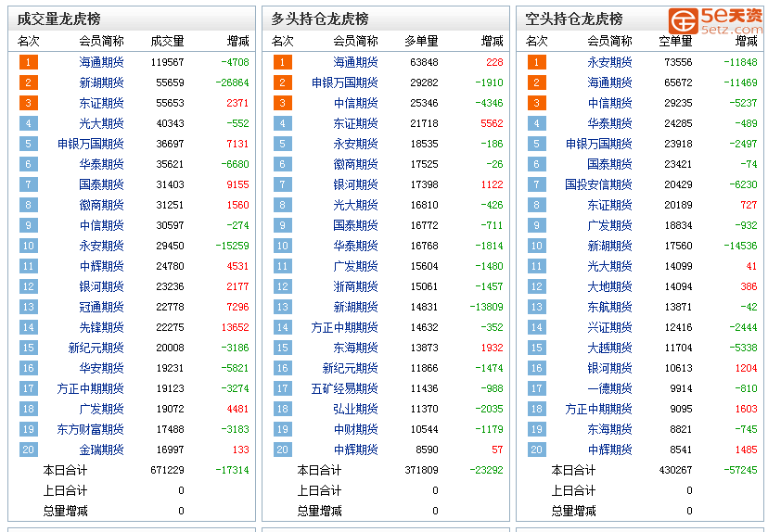Click total value 671229

(x=168, y=470)
